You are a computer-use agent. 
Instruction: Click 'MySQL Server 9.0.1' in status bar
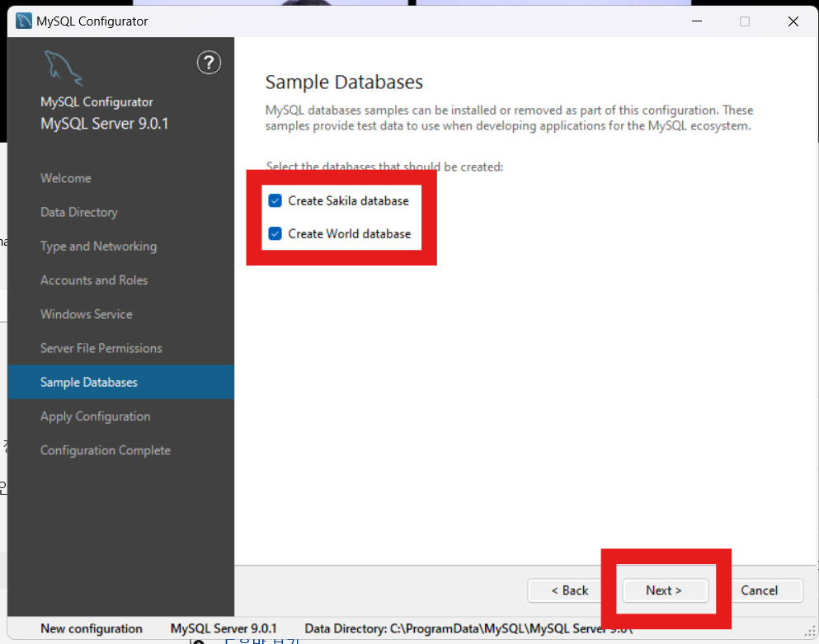coord(224,628)
